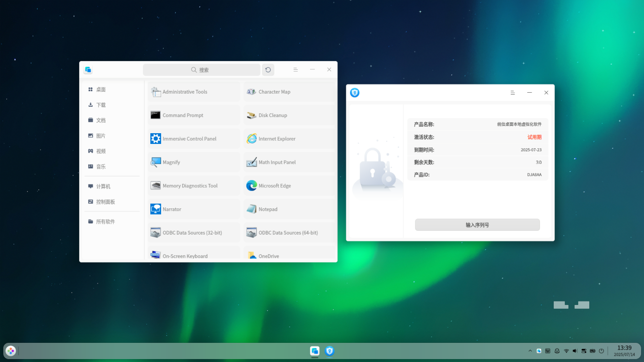
Task: Go to 所有软件 in the sidebar
Action: point(105,222)
